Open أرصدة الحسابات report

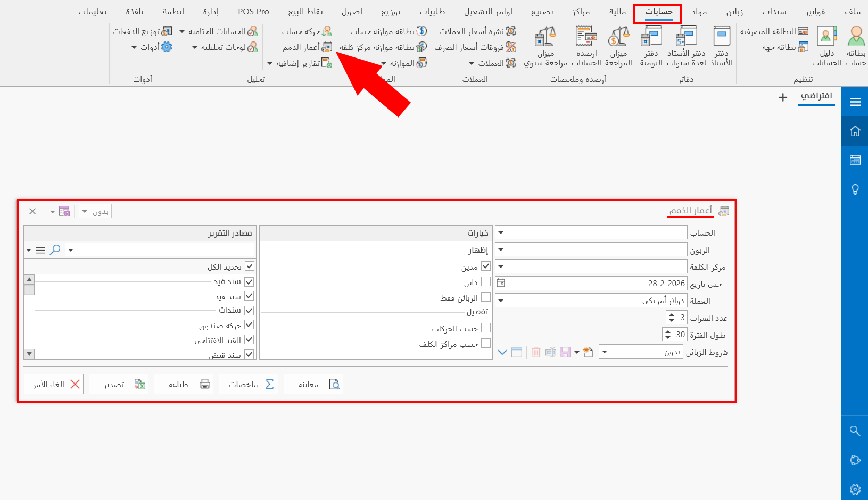[x=586, y=47]
